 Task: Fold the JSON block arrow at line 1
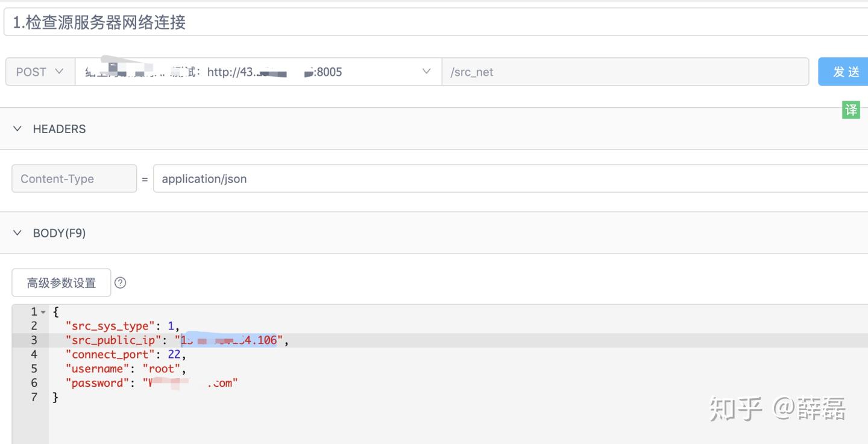point(43,312)
